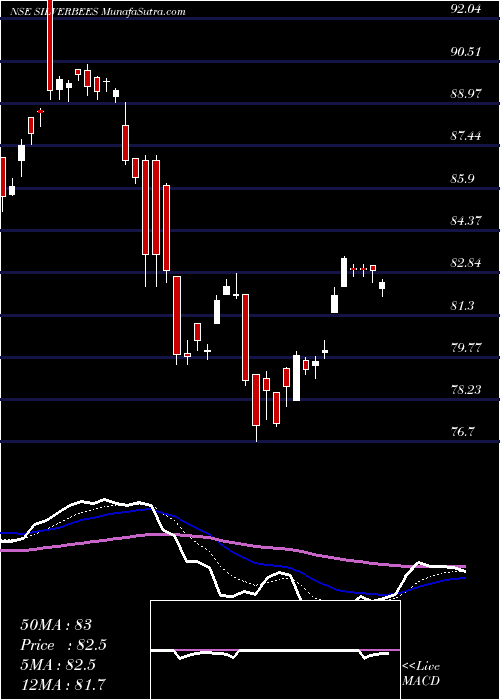Click the <<Live MACD label
This screenshot has width=500, height=700.
pos(421,674)
